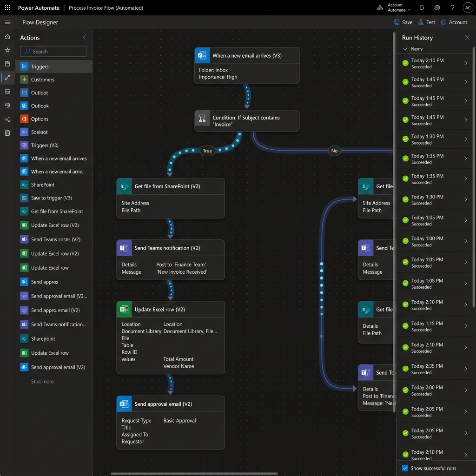
Task: Click the horizontal canvas scrollbar
Action: [194, 474]
